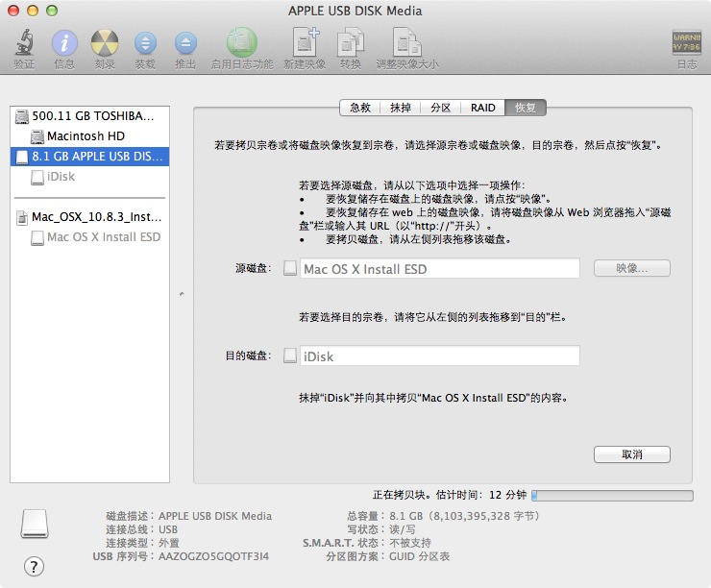This screenshot has height=588, width=711.
Task: Click the Enable Journaling (启用日志功能) icon
Action: coord(242,42)
